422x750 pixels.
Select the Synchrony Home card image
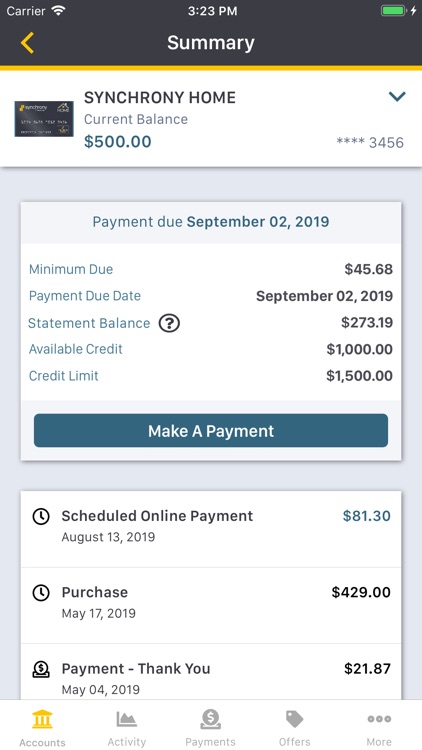pos(44,119)
